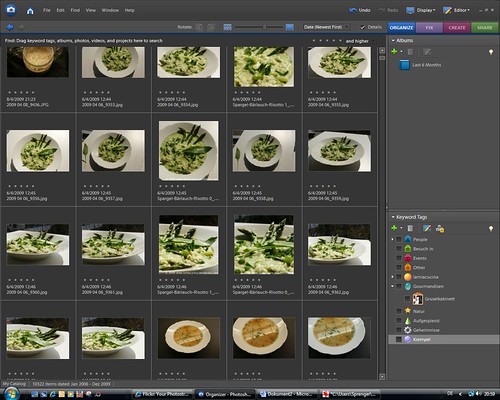Click the single photo view icon

coord(290,27)
